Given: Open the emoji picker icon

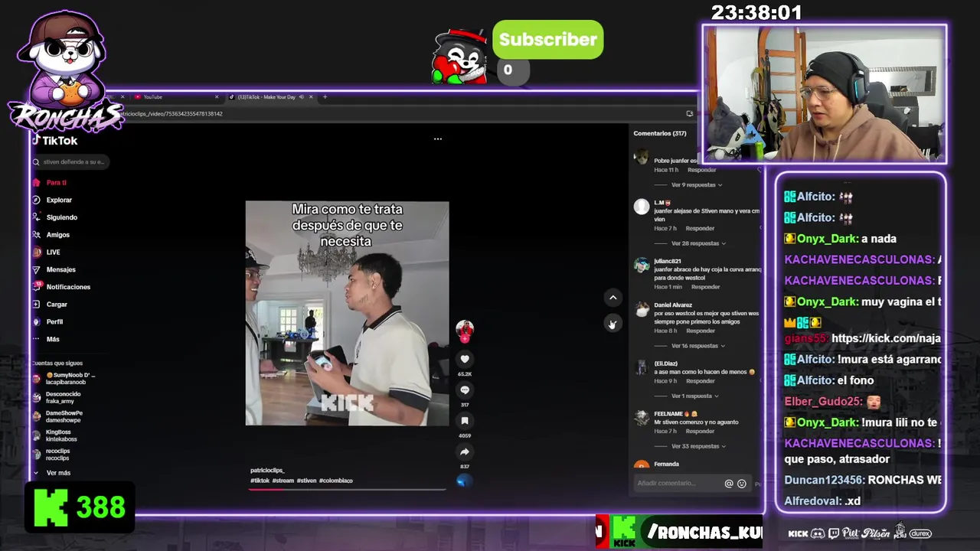Looking at the screenshot, I should [742, 484].
